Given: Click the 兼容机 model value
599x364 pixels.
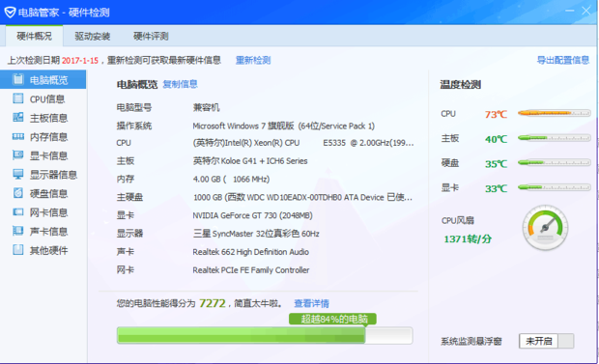Looking at the screenshot, I should tap(207, 108).
